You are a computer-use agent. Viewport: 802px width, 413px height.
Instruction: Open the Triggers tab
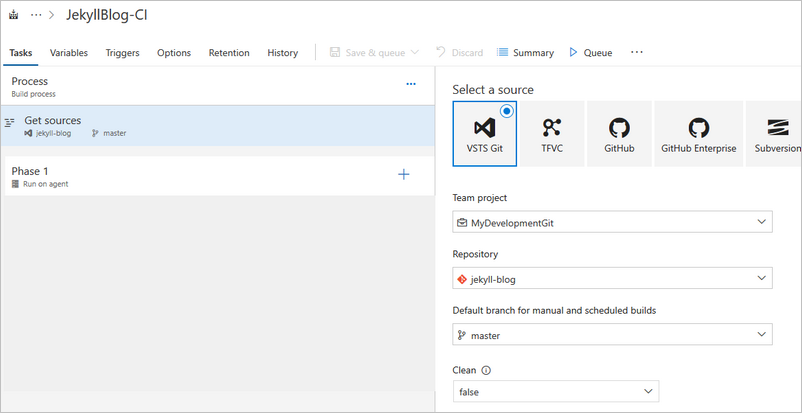(122, 53)
